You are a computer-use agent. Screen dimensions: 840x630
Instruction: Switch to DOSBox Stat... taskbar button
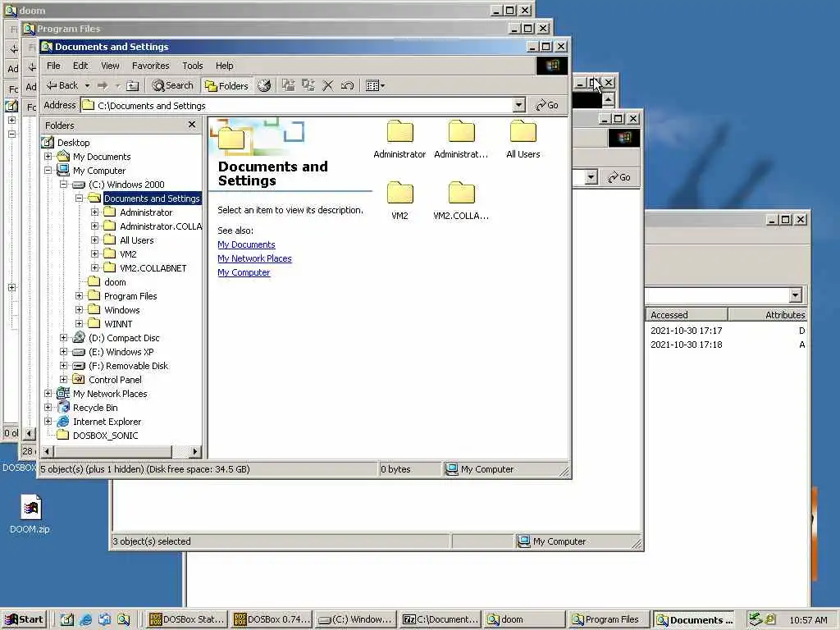click(x=186, y=619)
